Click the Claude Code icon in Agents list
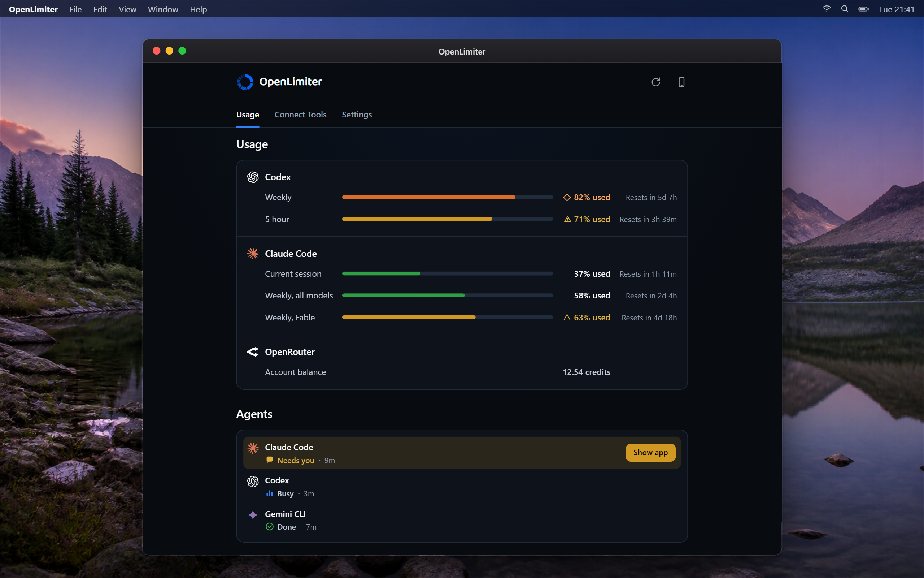924x578 pixels. click(x=253, y=448)
